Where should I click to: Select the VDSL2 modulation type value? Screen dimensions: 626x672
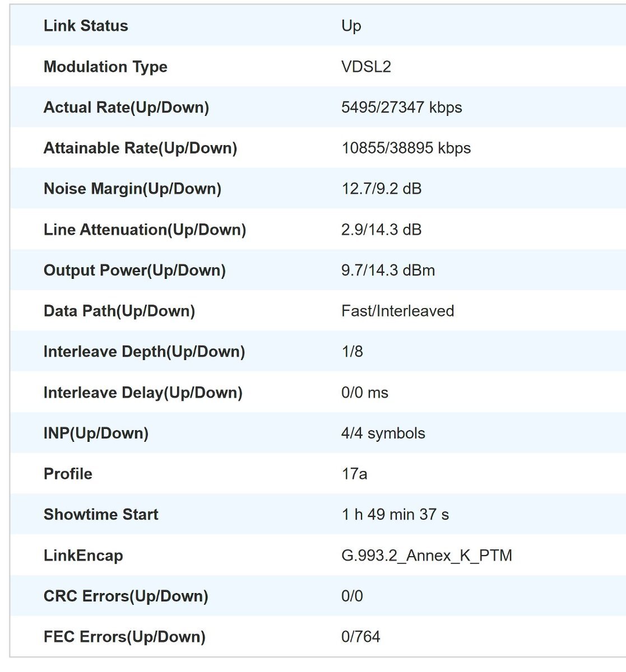click(366, 67)
